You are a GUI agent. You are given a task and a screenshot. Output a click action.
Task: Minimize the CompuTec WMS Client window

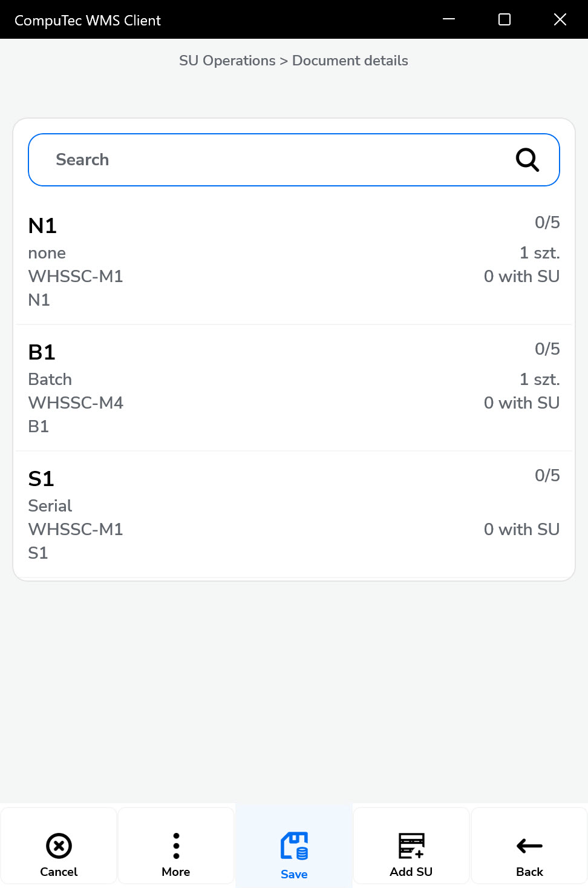point(449,19)
